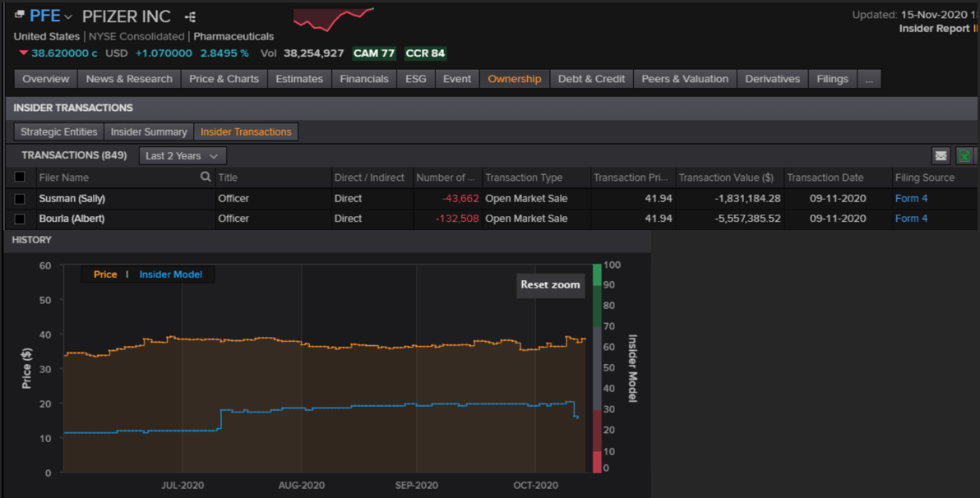Open the Financials tab
The width and height of the screenshot is (980, 498).
[x=364, y=79]
